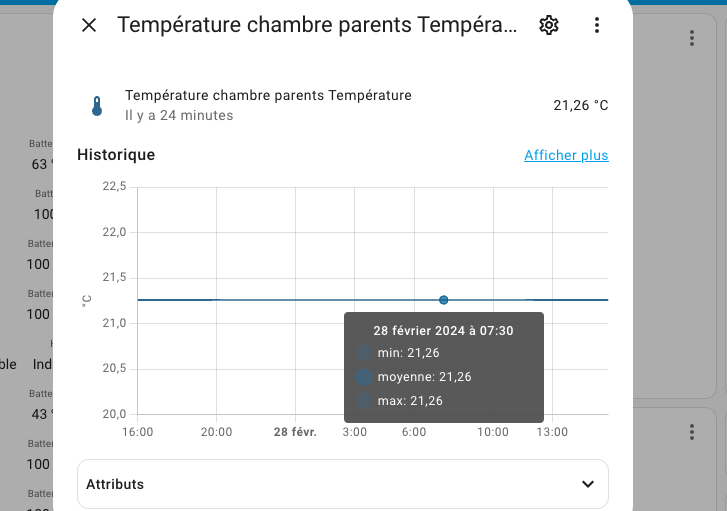Select the moyenne series dot in the tooltip
This screenshot has height=511, width=727.
[x=364, y=377]
